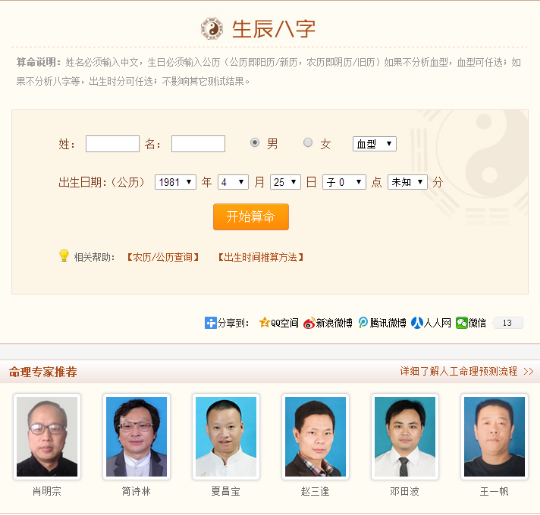This screenshot has height=515, width=540.
Task: Share to 微信 icon
Action: point(461,323)
